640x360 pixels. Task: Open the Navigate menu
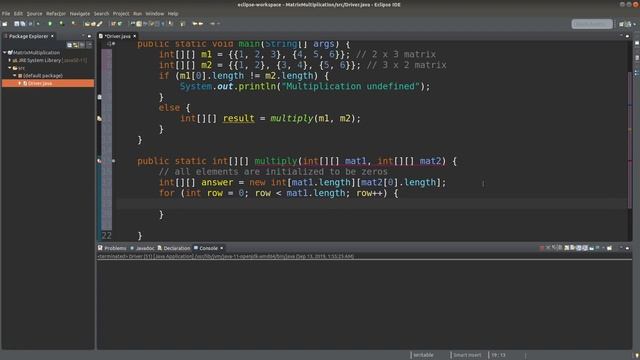(x=80, y=14)
